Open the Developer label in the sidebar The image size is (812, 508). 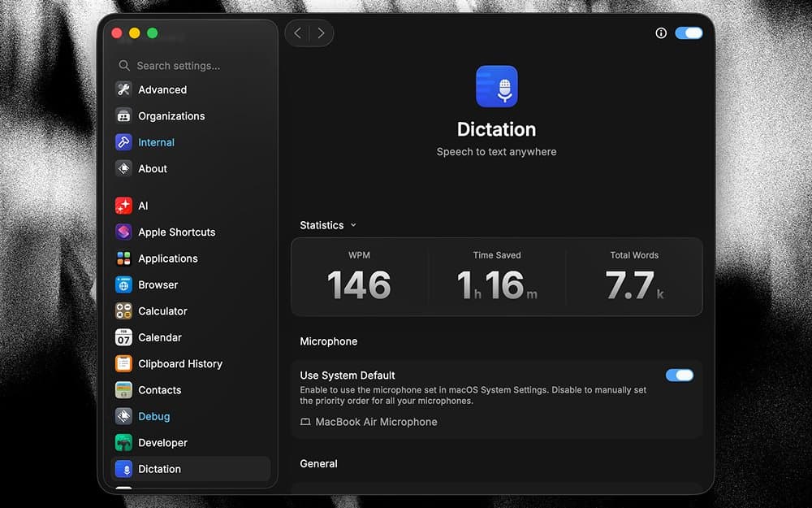tap(162, 443)
